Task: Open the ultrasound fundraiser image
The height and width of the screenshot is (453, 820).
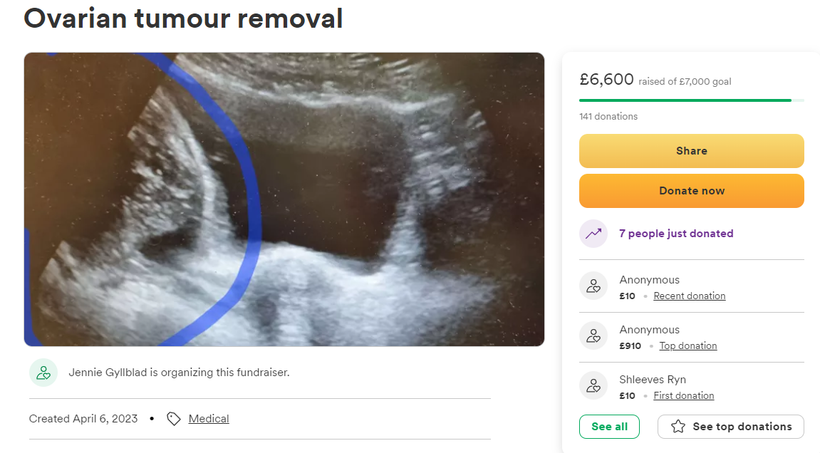Action: click(x=284, y=199)
